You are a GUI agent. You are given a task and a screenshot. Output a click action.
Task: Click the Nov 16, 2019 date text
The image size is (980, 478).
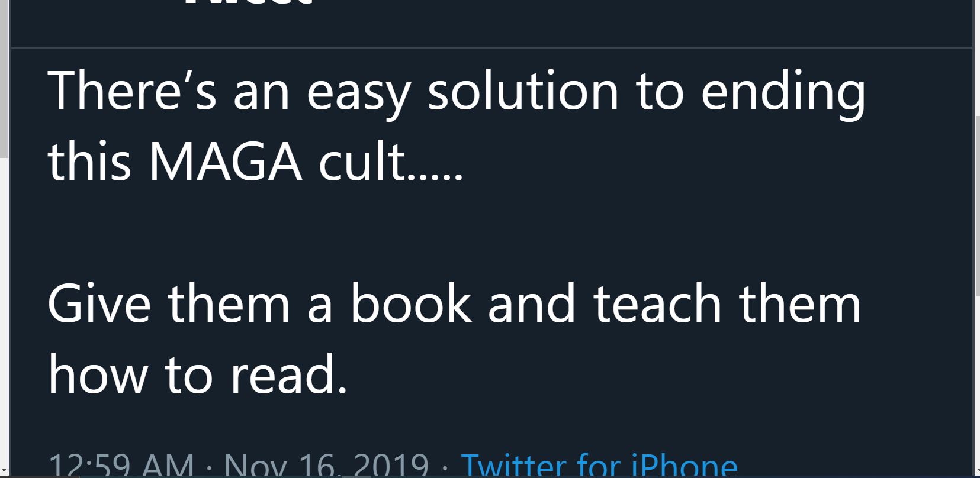click(x=326, y=464)
